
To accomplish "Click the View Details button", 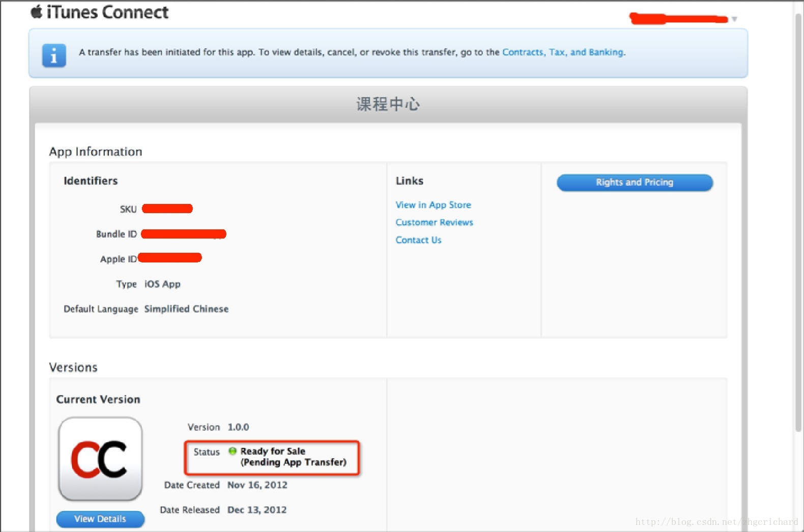I will (100, 519).
